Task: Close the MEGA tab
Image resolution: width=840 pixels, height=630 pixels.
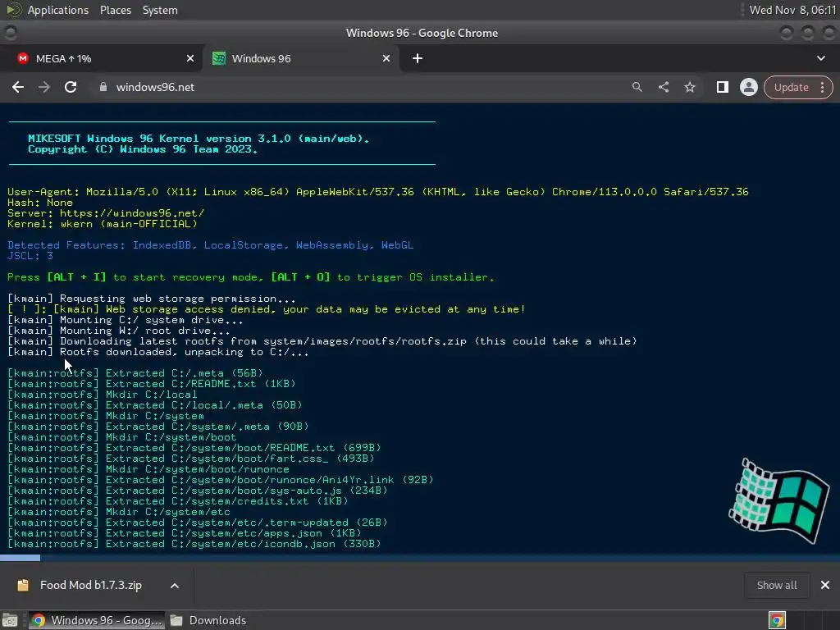Action: pos(190,58)
